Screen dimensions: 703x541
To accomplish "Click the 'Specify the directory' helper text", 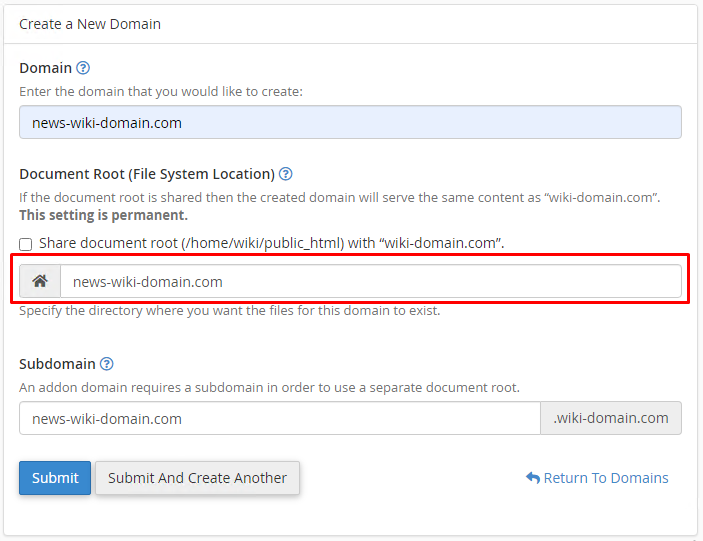I will click(229, 310).
